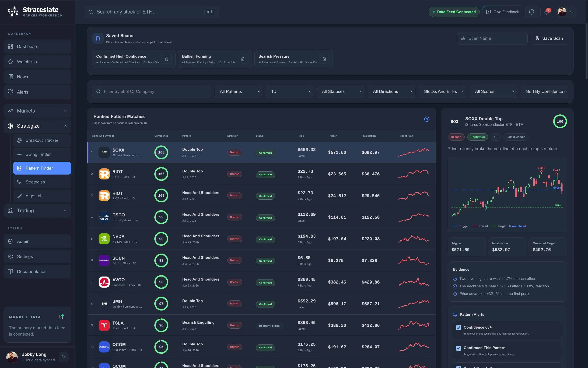Click the Filter Symbol Or Company field

point(152,91)
